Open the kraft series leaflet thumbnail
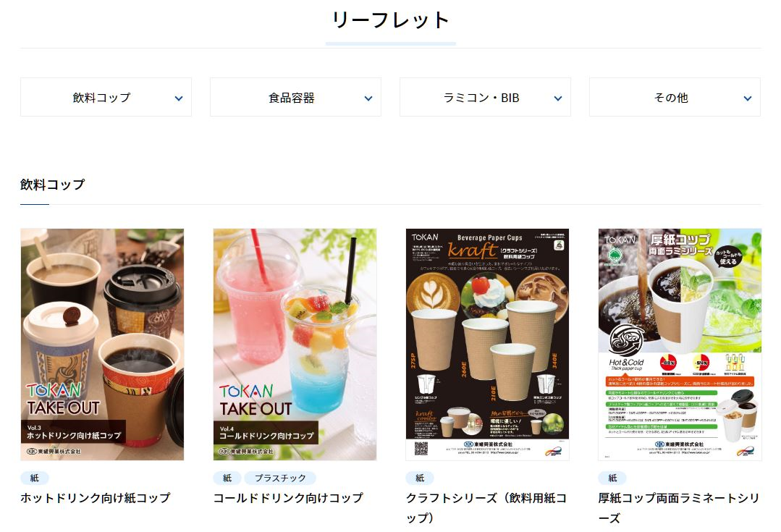Screen dimensions: 781x532 pyautogui.click(x=487, y=345)
